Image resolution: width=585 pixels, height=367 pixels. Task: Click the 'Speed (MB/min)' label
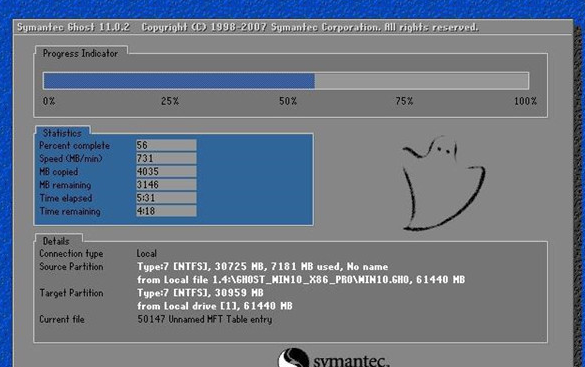coord(71,159)
